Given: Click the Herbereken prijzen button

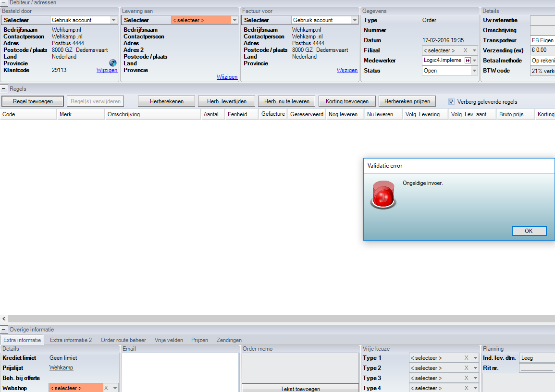Looking at the screenshot, I should click(x=407, y=101).
